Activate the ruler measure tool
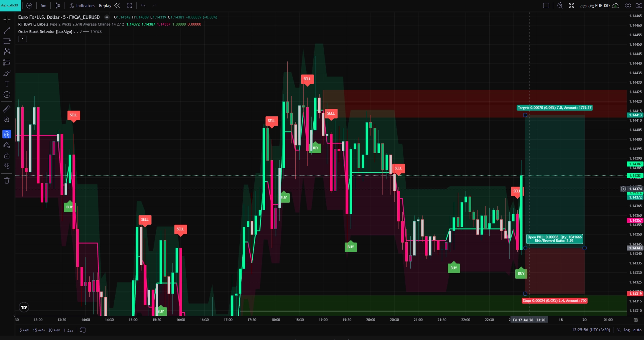The height and width of the screenshot is (340, 644). [7, 109]
